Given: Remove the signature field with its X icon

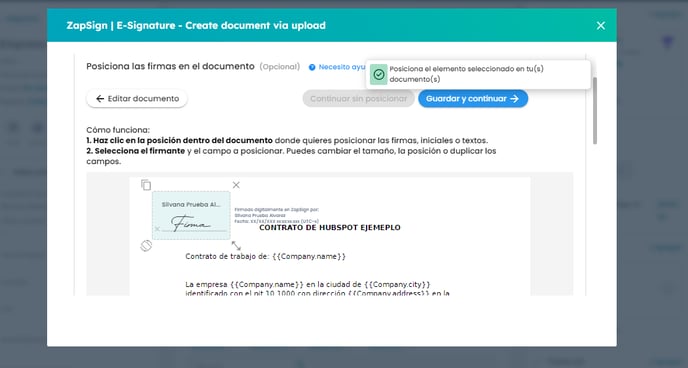Looking at the screenshot, I should coord(236,185).
